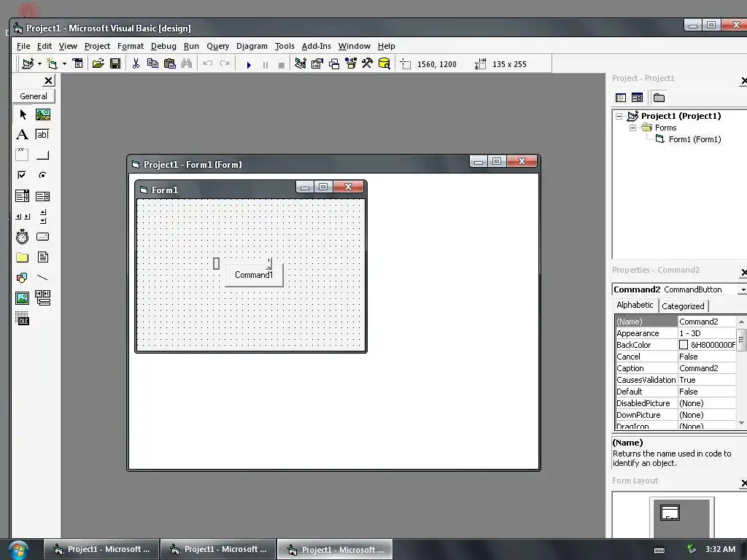
Task: Select the ComboBox tool
Action: [23, 195]
